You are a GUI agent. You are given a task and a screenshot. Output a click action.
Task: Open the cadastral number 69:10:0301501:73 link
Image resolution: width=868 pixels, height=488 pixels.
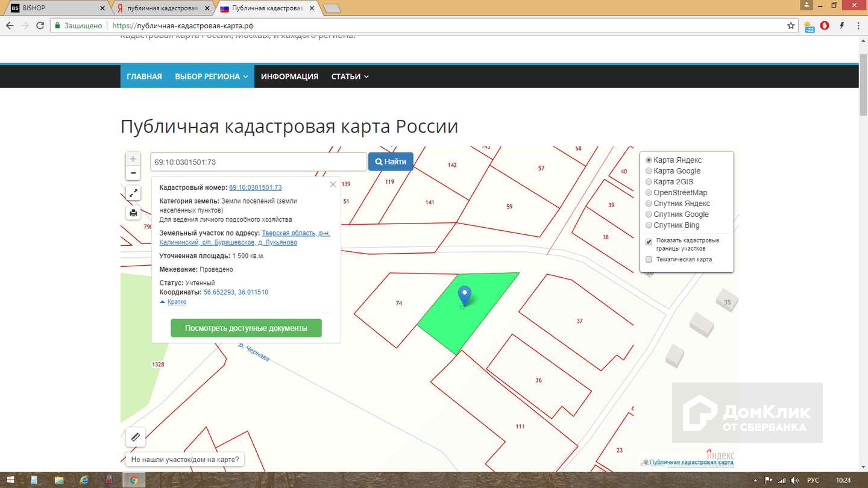point(256,188)
